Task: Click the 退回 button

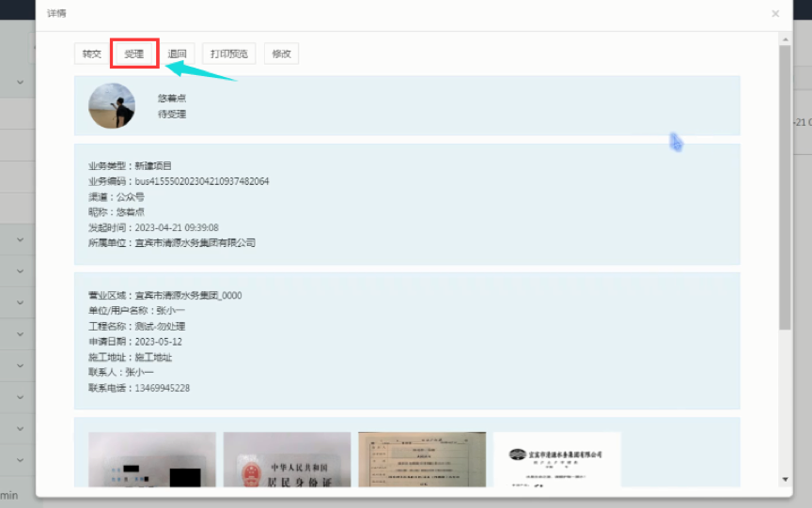Action: (177, 54)
